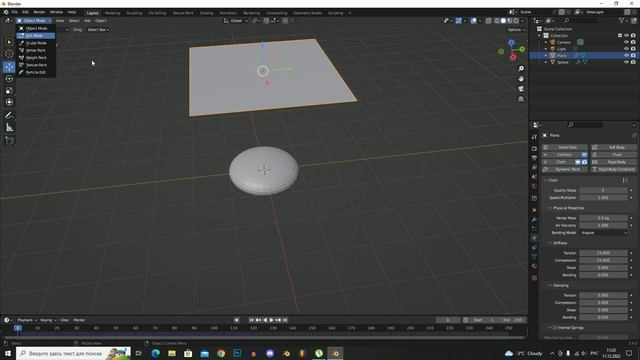The width and height of the screenshot is (640, 360).
Task: Activate the Rotate tool in left toolbar
Action: click(x=9, y=79)
